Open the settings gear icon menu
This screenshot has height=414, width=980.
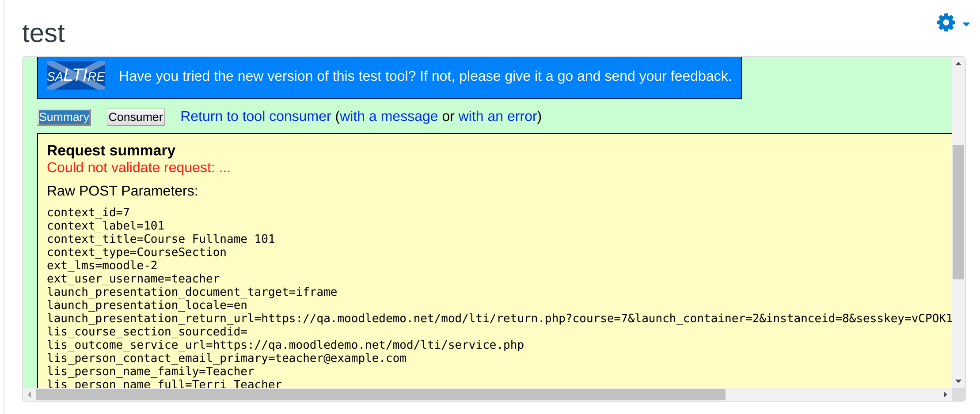click(x=946, y=23)
